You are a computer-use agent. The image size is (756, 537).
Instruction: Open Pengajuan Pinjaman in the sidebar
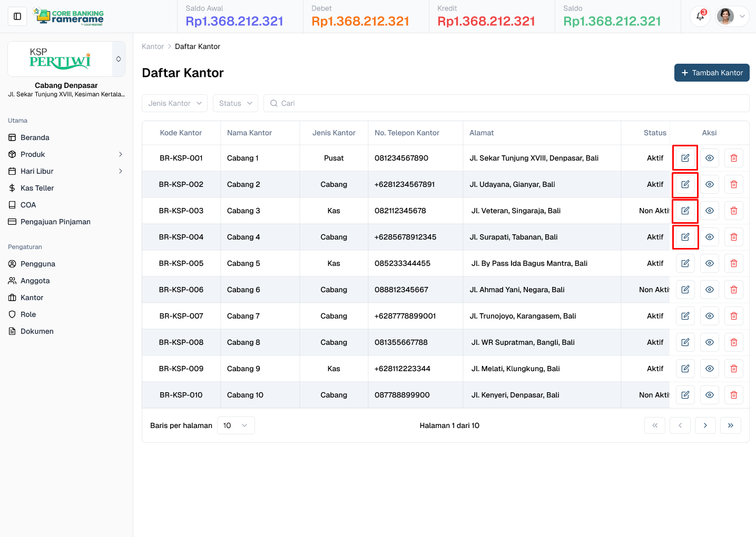pos(55,222)
